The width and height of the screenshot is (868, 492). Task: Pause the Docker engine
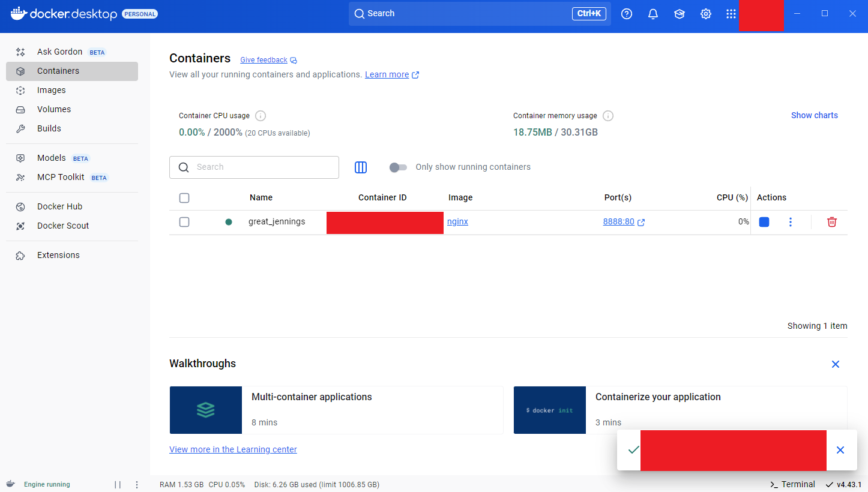coord(118,484)
